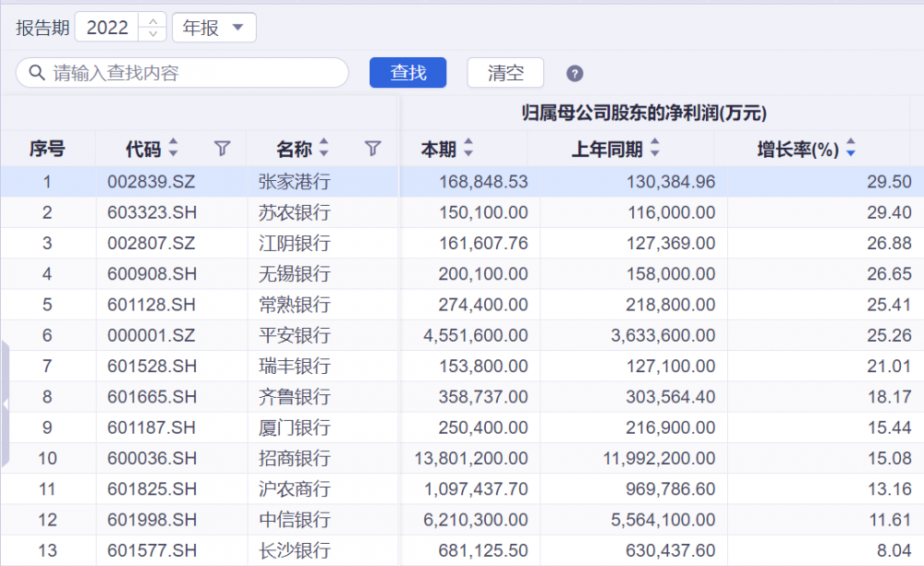
Task: Expand the collapsed left side panel handle
Action: 5,404
